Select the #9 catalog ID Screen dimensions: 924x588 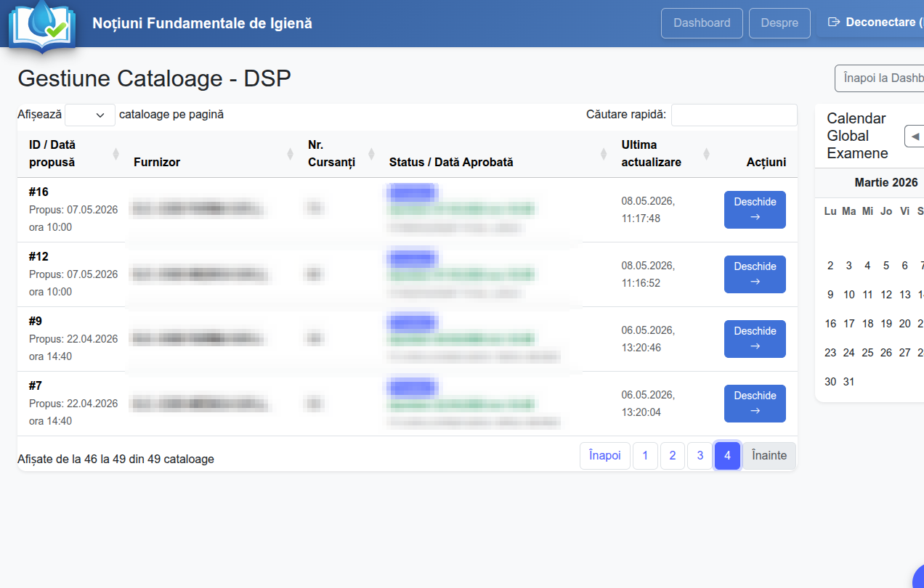coord(36,322)
